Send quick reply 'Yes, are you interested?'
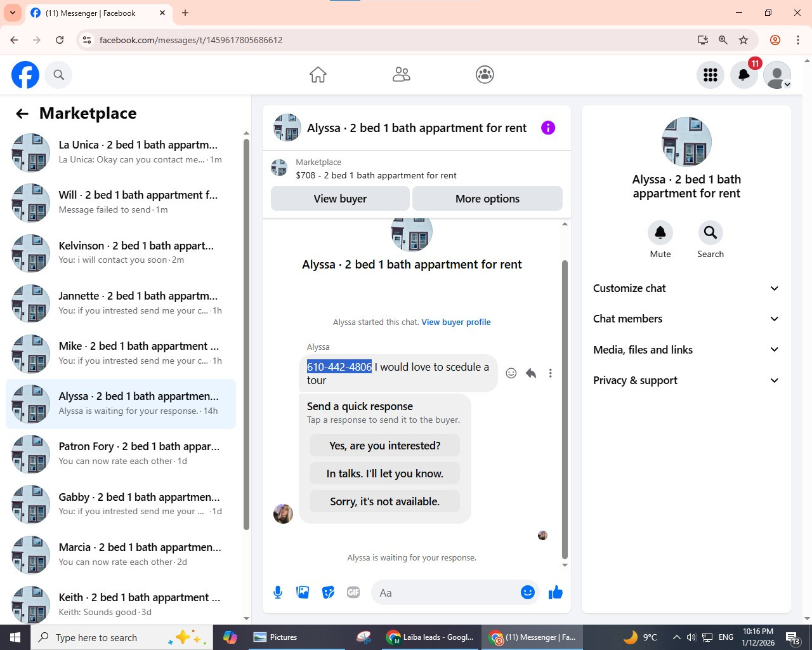The width and height of the screenshot is (812, 650). pyautogui.click(x=384, y=446)
